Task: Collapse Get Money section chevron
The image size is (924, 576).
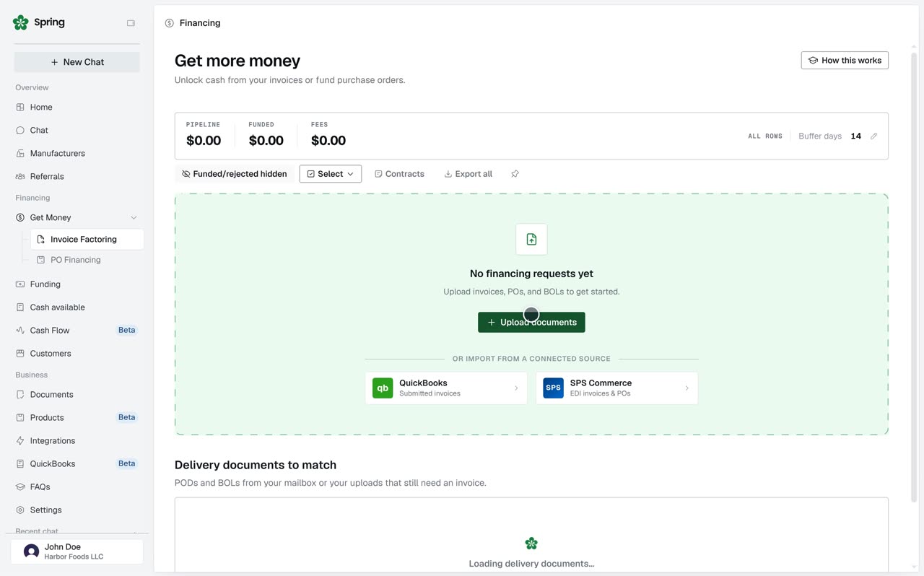Action: [x=134, y=217]
